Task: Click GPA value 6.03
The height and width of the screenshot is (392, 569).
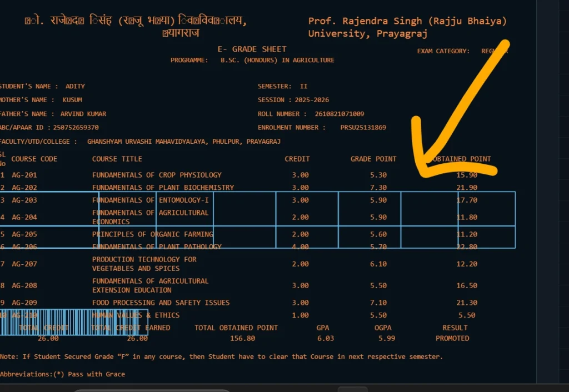Action: coord(325,338)
